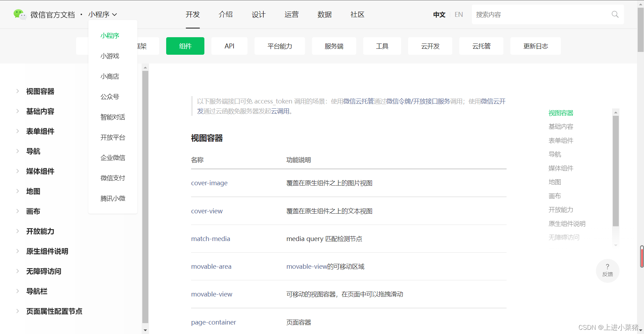644x334 pixels.
Task: Select 小游戏 in the dropdown menu
Action: click(110, 56)
